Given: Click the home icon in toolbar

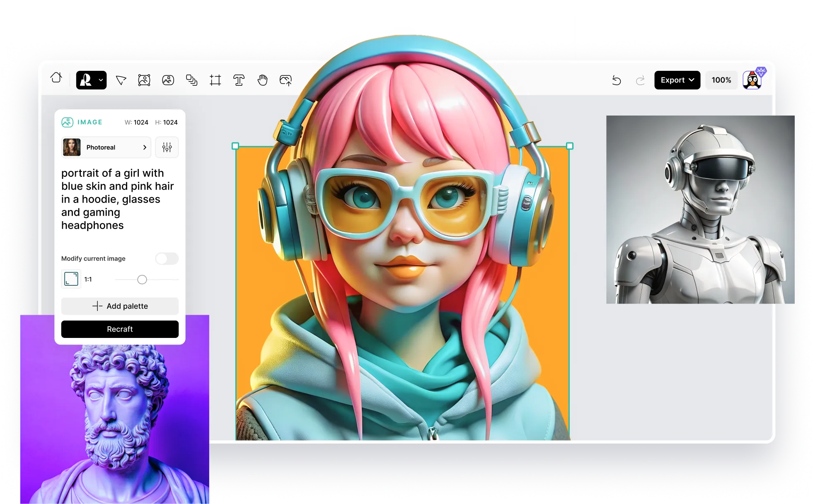Looking at the screenshot, I should tap(56, 78).
